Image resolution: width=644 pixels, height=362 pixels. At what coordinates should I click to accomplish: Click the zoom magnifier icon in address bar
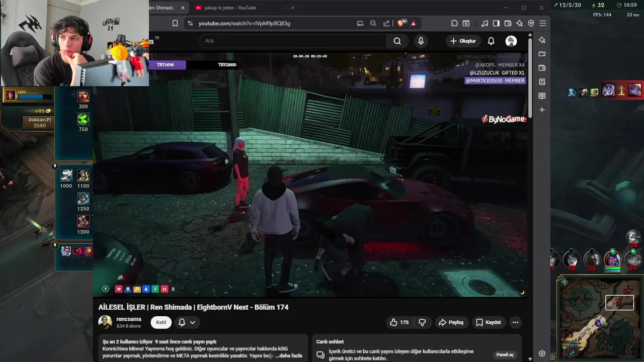coord(373,23)
